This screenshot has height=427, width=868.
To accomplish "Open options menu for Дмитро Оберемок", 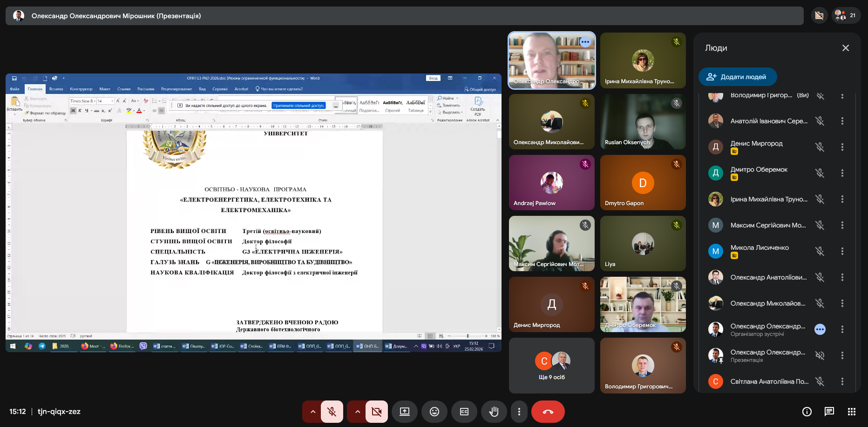I will (x=842, y=173).
